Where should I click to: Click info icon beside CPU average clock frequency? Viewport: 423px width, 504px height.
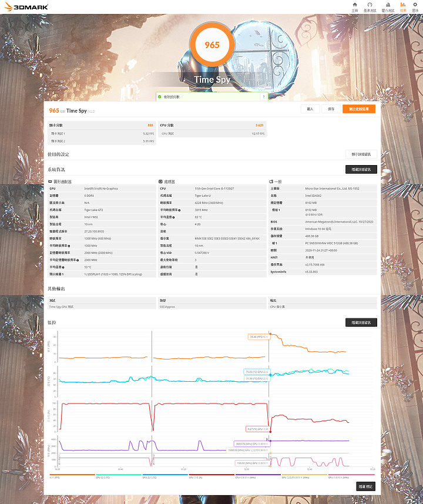[179, 210]
